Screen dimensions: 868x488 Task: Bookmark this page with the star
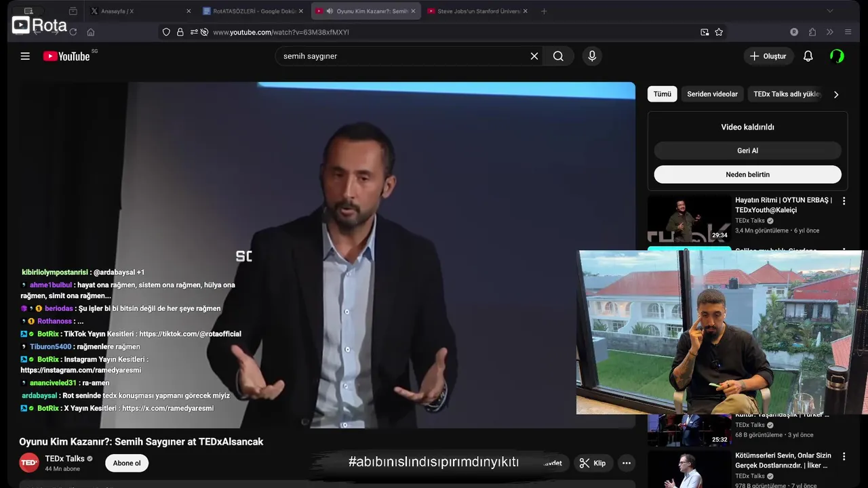coord(719,32)
